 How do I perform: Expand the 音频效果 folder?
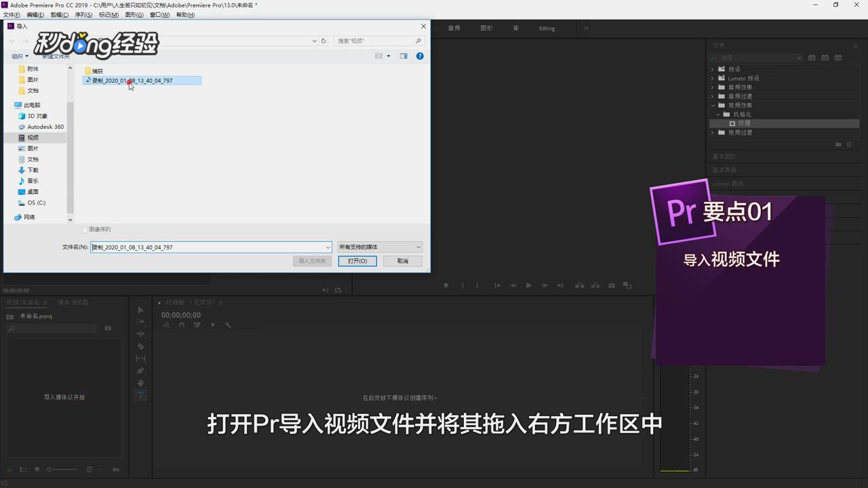pos(713,87)
